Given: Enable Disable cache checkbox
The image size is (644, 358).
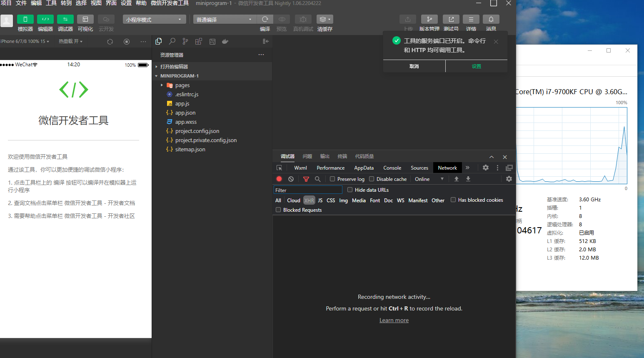Looking at the screenshot, I should pos(372,179).
